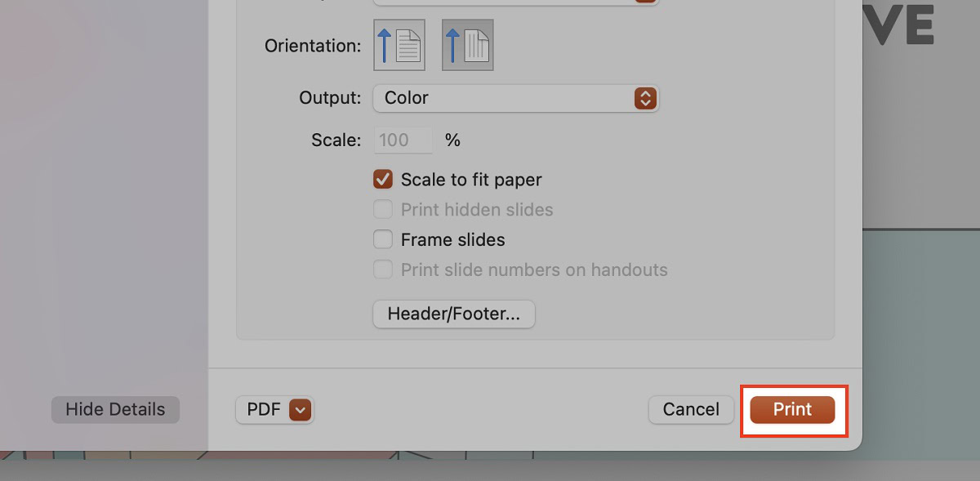
Task: Collapse the dialog with Hide Details
Action: tap(115, 410)
